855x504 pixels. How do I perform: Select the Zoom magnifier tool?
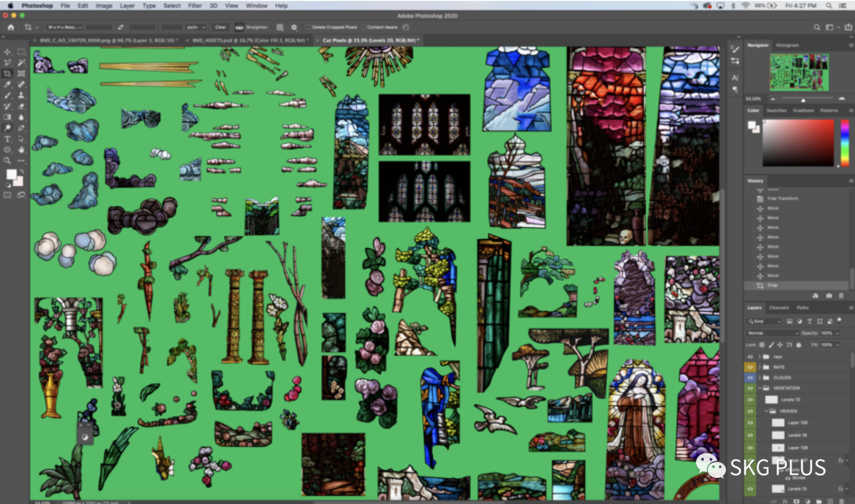(x=8, y=160)
